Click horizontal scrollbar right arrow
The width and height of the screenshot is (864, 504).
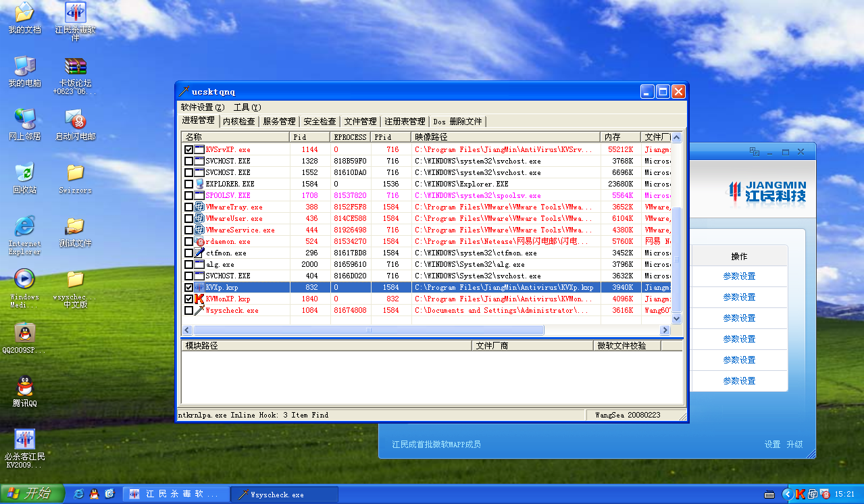coord(665,330)
